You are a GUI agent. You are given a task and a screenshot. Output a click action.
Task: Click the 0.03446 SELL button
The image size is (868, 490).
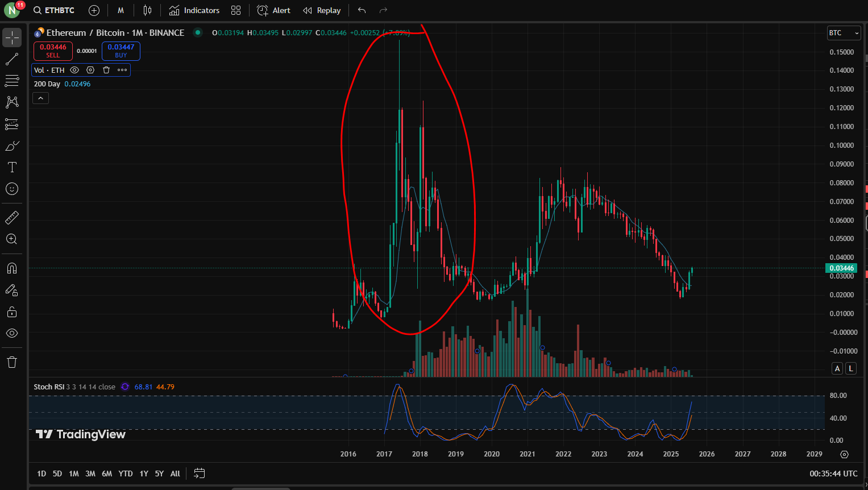click(53, 51)
